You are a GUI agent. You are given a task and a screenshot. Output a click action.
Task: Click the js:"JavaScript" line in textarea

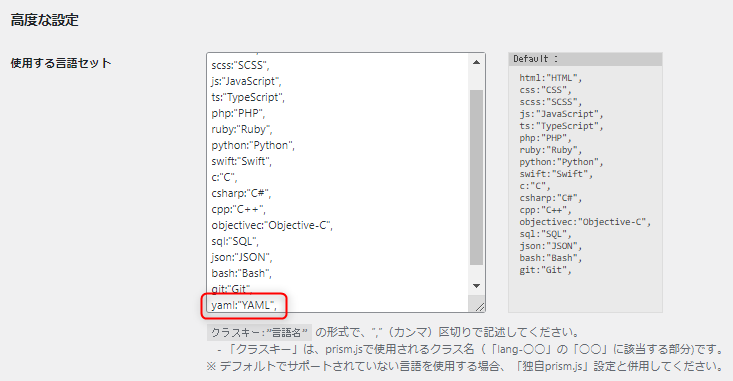(246, 81)
